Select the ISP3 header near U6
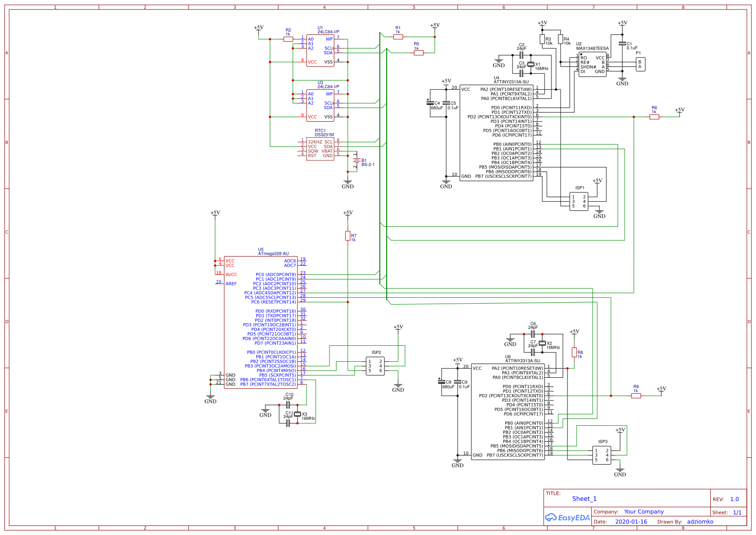The height and width of the screenshot is (535, 756). coord(601,455)
